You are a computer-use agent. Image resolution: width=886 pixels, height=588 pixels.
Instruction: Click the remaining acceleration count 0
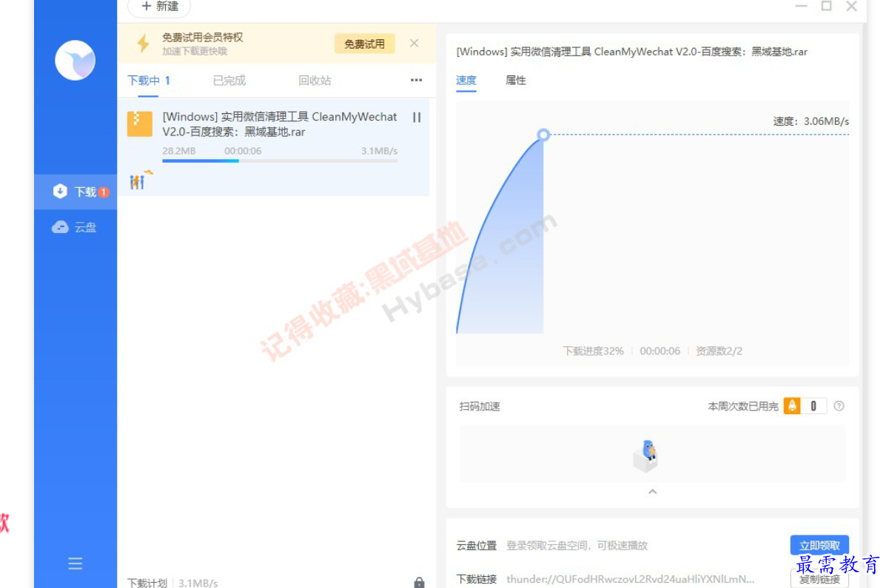[813, 405]
